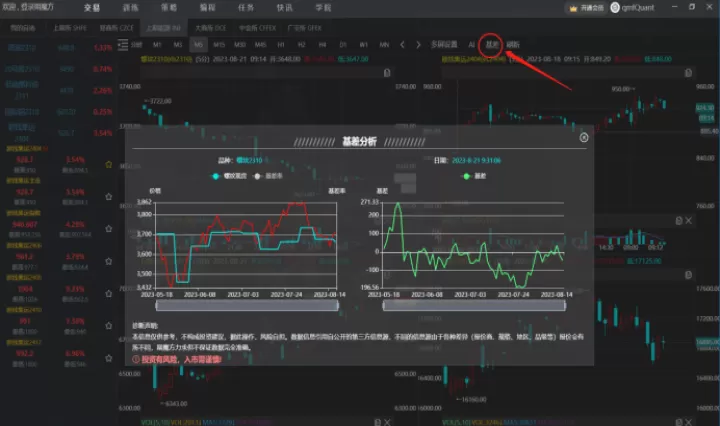Unfavorite the yellow starred watchlist contract
The height and width of the screenshot is (426, 720).
click(x=109, y=164)
